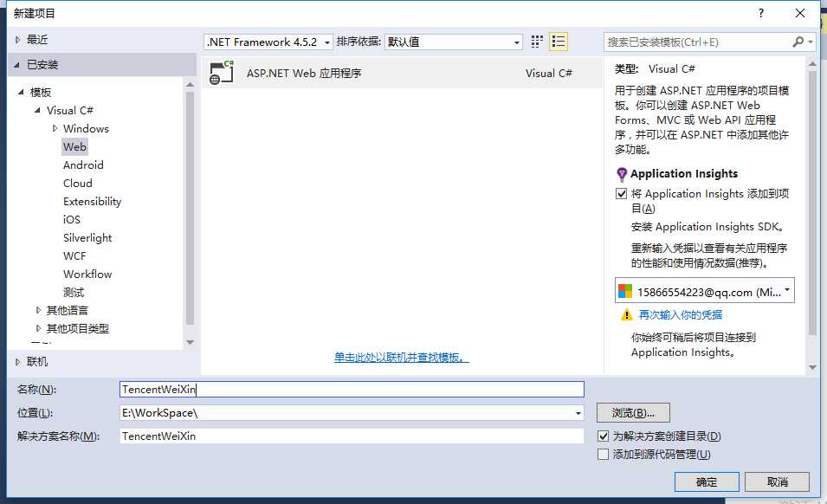Screen dimensions: 827x504
Task: Select the WCF template category
Action: pos(74,255)
